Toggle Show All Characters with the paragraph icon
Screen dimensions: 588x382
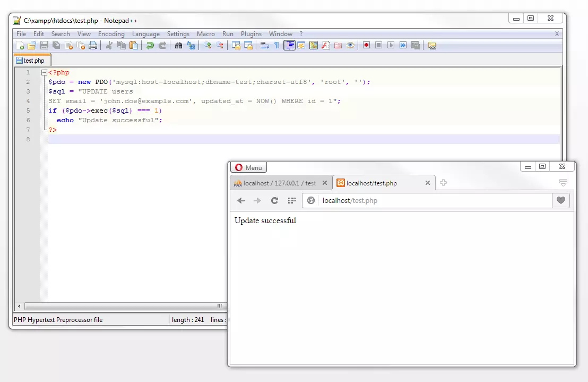coord(276,45)
